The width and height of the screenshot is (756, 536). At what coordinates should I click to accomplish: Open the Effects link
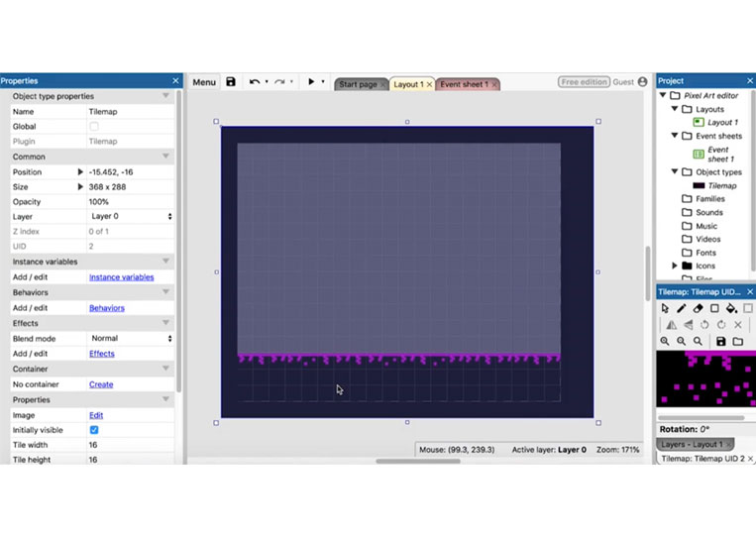click(x=102, y=354)
